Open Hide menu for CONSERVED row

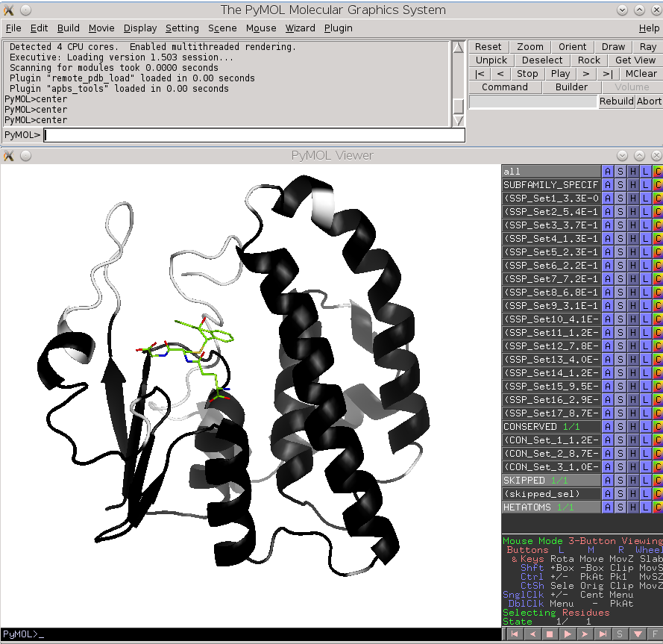632,427
